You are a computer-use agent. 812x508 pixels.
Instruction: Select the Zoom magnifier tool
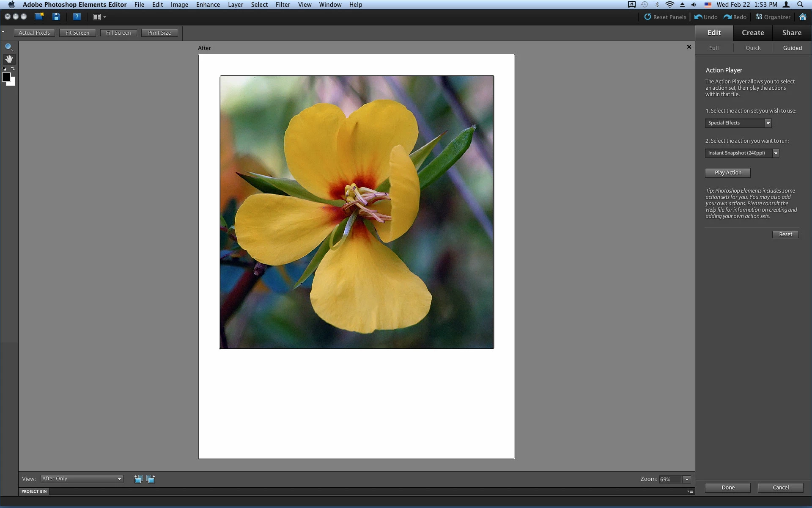pyautogui.click(x=9, y=47)
